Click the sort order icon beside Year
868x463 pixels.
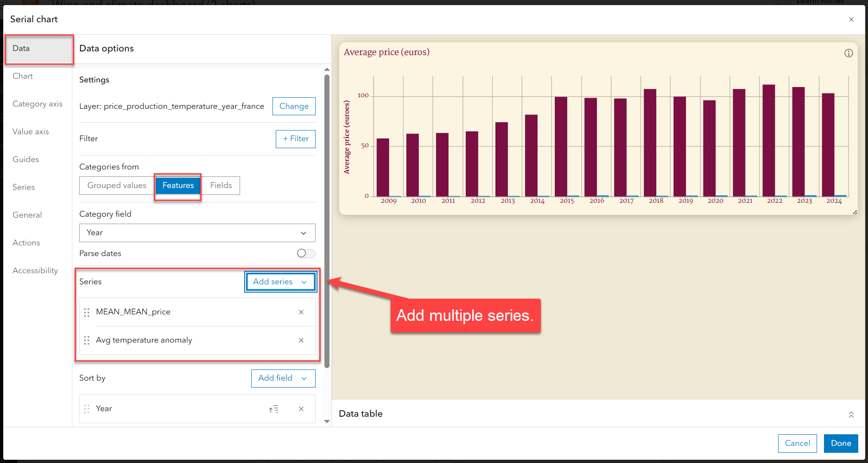274,409
